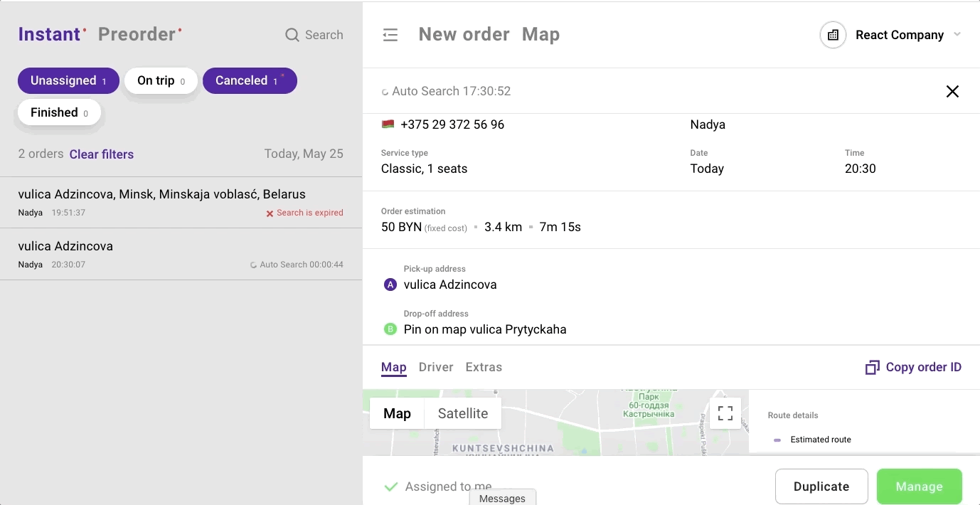Screen dimensions: 980x505
Task: Switch map view to Satellite
Action: [463, 414]
